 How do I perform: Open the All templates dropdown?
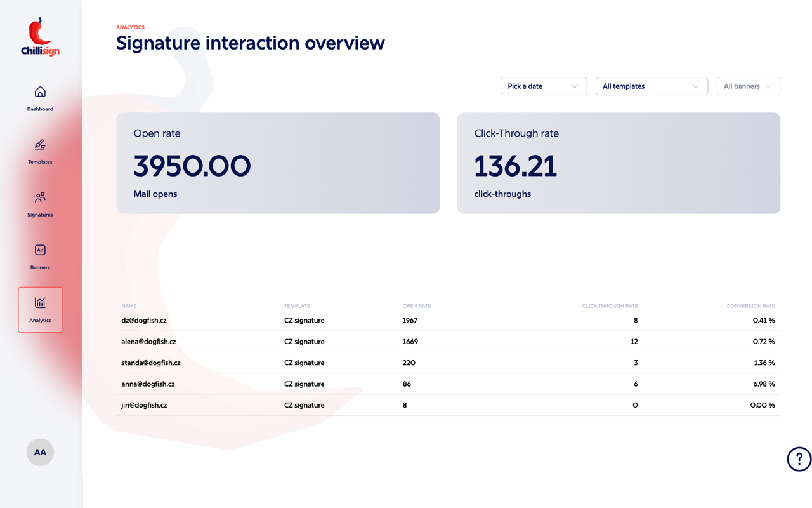[x=651, y=86]
